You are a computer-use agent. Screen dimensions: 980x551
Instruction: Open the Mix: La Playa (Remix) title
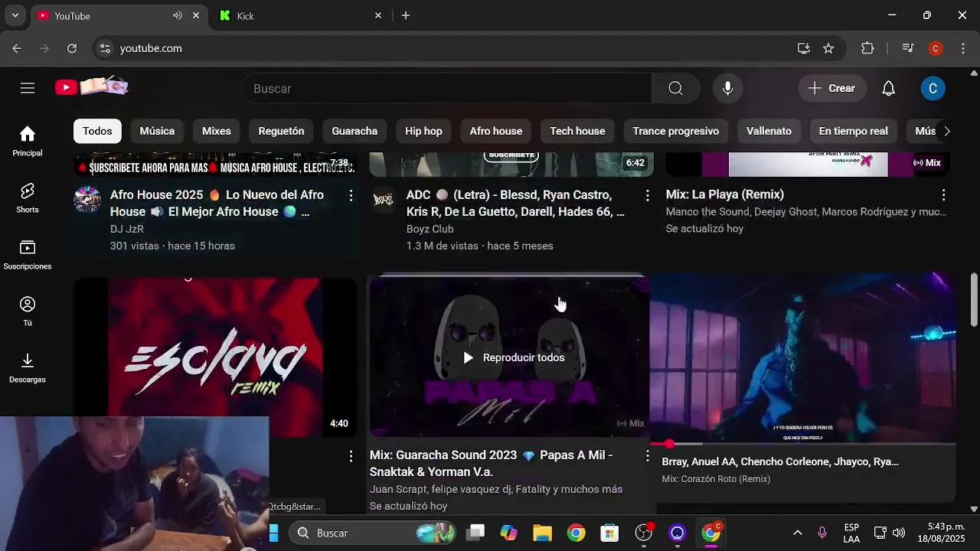(725, 194)
